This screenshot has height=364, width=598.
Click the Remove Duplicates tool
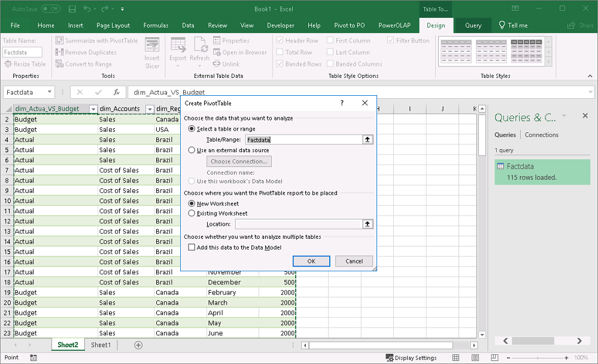[x=86, y=52]
